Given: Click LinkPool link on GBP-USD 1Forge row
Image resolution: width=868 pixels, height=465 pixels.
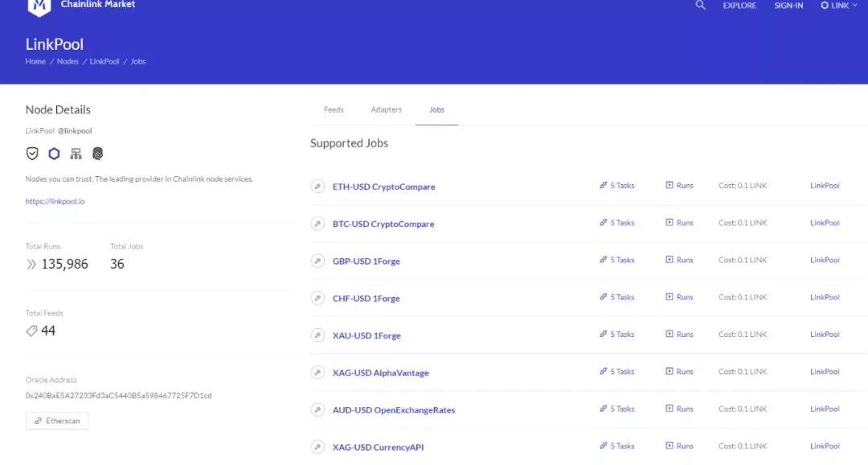Looking at the screenshot, I should (825, 260).
